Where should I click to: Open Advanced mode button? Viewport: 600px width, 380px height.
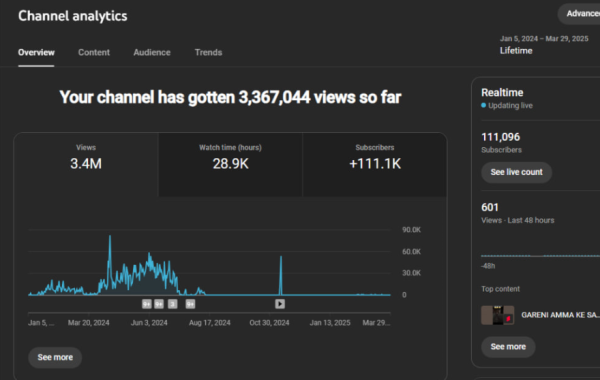tap(579, 14)
